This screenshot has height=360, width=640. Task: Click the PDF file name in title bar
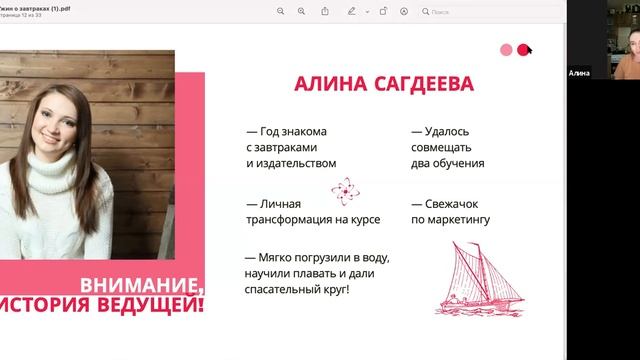35,8
